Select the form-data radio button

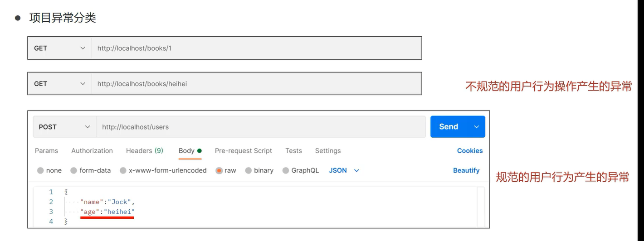click(x=74, y=171)
